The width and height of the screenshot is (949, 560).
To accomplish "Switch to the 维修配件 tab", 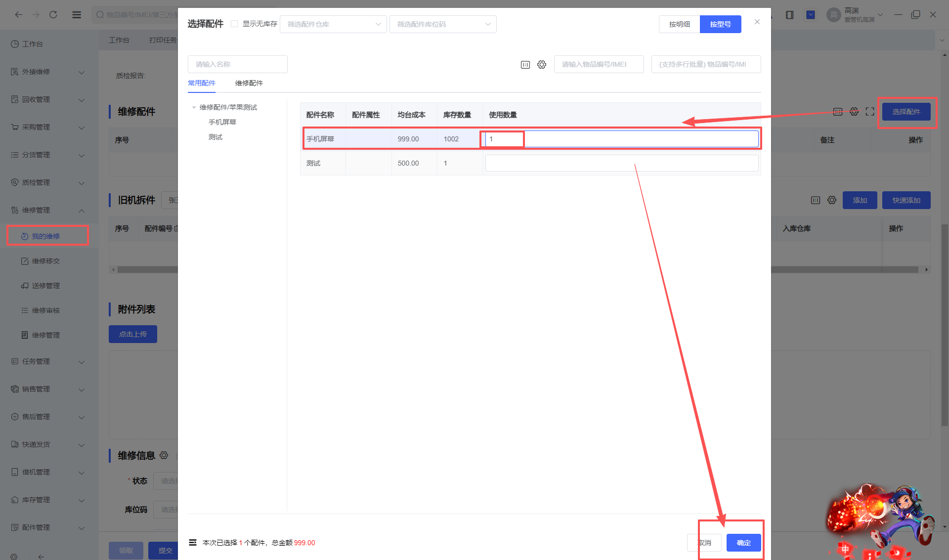I will pyautogui.click(x=249, y=83).
